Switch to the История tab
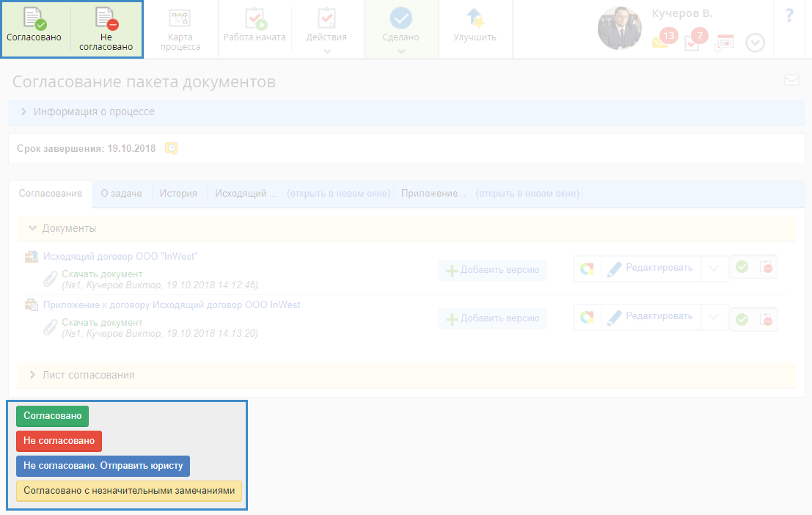The image size is (812, 515). 178,194
